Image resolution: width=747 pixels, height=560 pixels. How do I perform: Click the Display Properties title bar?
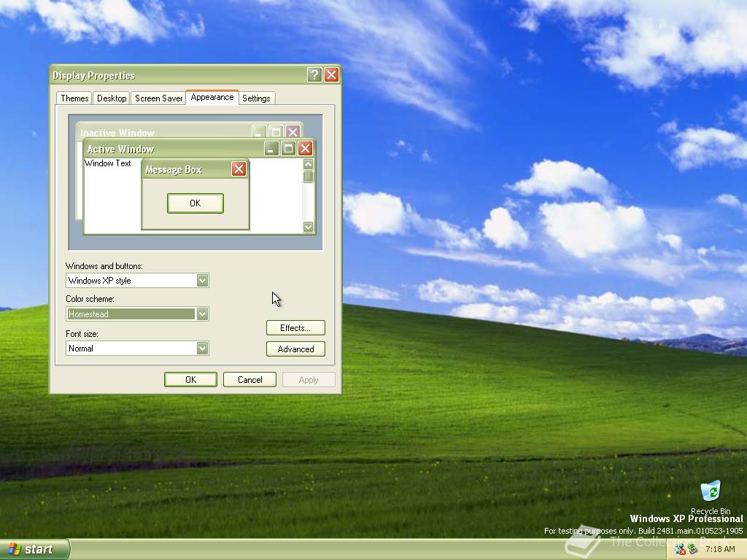tap(196, 75)
